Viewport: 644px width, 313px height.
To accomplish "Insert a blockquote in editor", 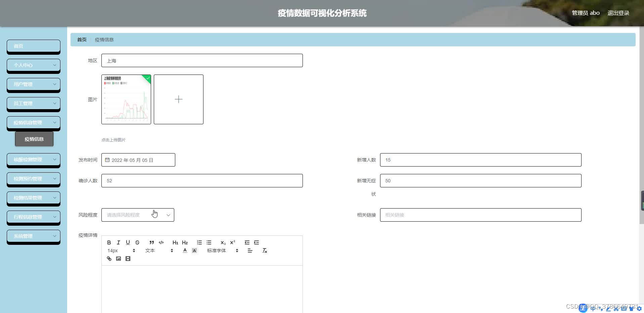I will [x=152, y=242].
